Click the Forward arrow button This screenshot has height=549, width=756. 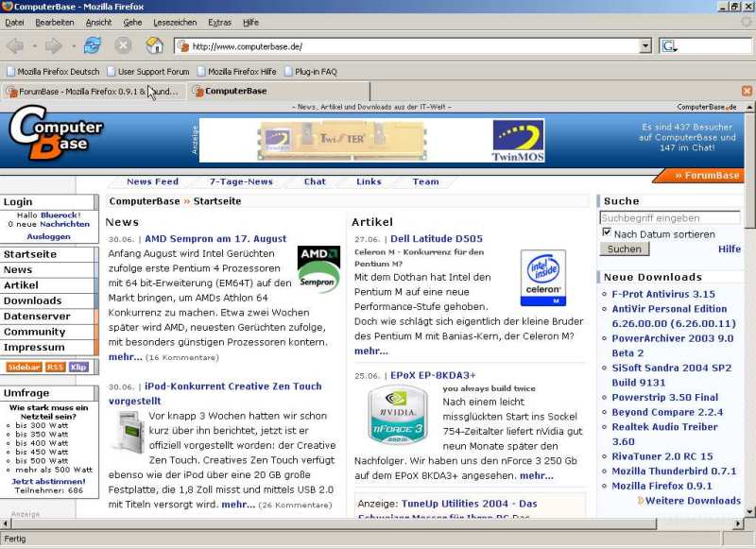[53, 45]
